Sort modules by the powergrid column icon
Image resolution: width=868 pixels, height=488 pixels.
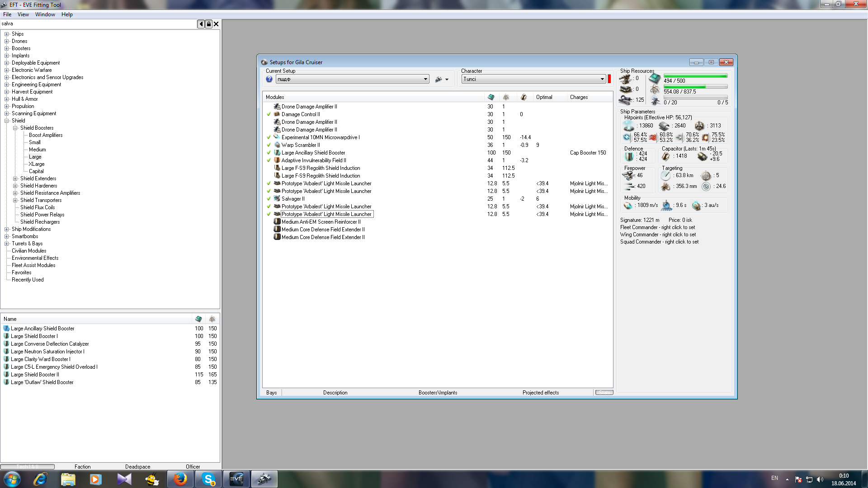pos(506,97)
